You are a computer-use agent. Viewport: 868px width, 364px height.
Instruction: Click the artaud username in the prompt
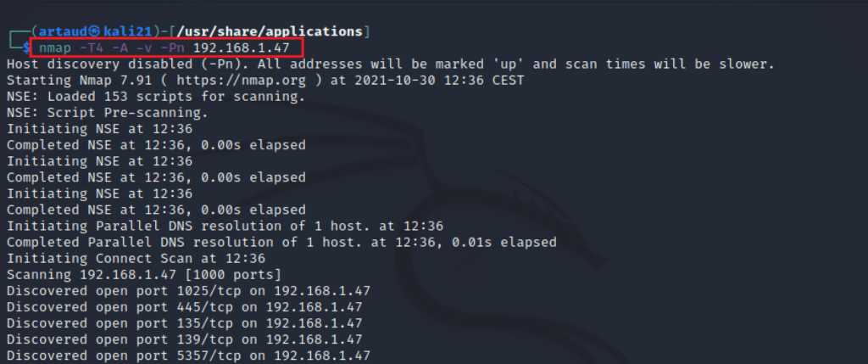[x=64, y=31]
